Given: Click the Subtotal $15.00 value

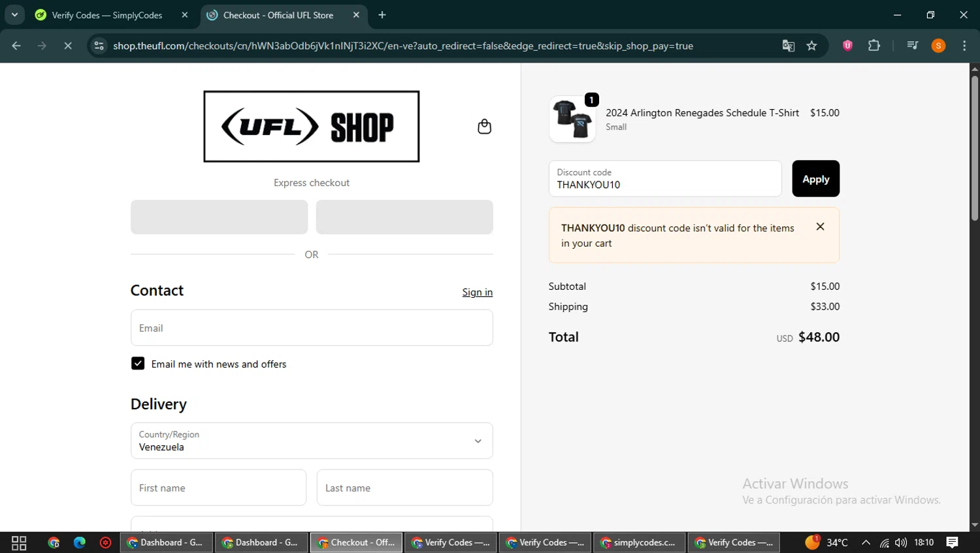Looking at the screenshot, I should point(825,286).
